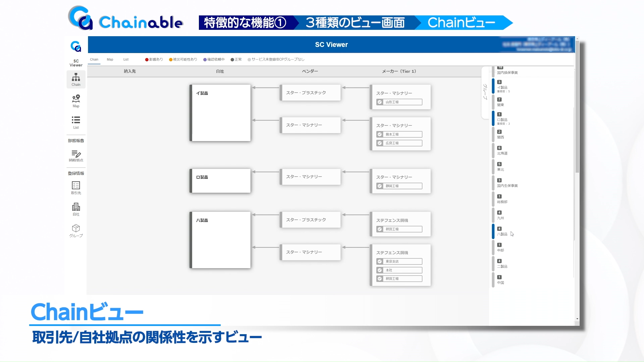644x362 pixels.
Task: Select the ハ製品 company card in the chain
Action: pos(220,240)
